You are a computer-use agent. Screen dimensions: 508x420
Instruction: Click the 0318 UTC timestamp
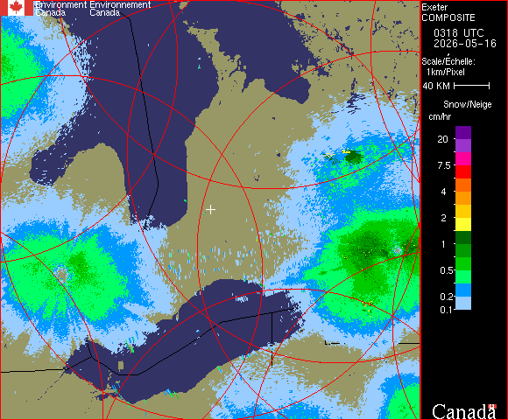459,33
